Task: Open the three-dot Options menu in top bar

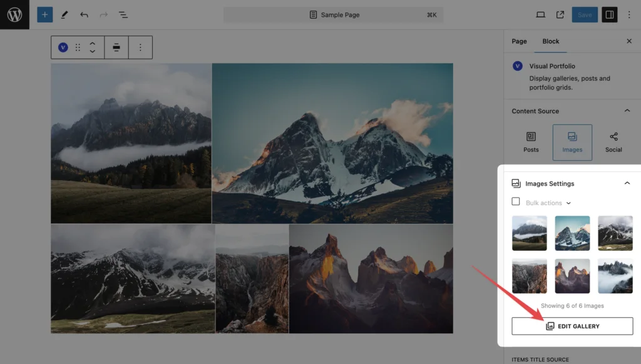Action: click(x=629, y=14)
